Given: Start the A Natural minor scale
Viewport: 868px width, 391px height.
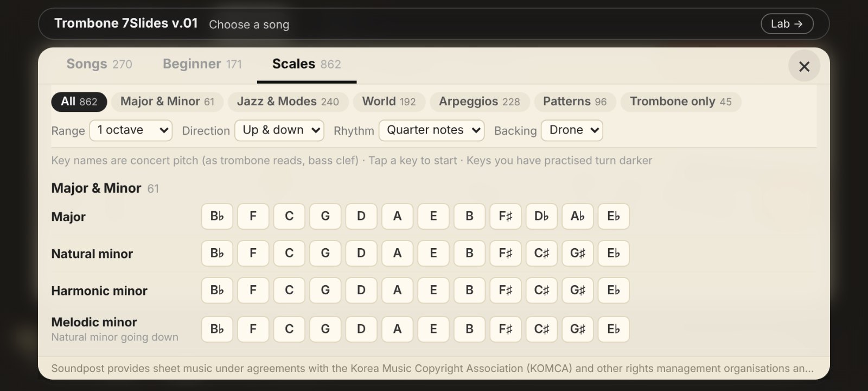Looking at the screenshot, I should [x=397, y=253].
